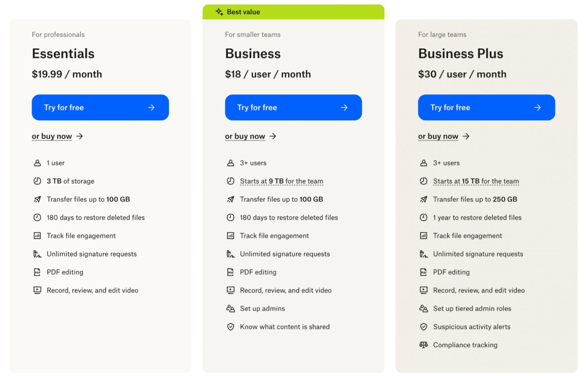
Task: Click the paper plane icon for Business transfer files
Action: pyautogui.click(x=230, y=199)
